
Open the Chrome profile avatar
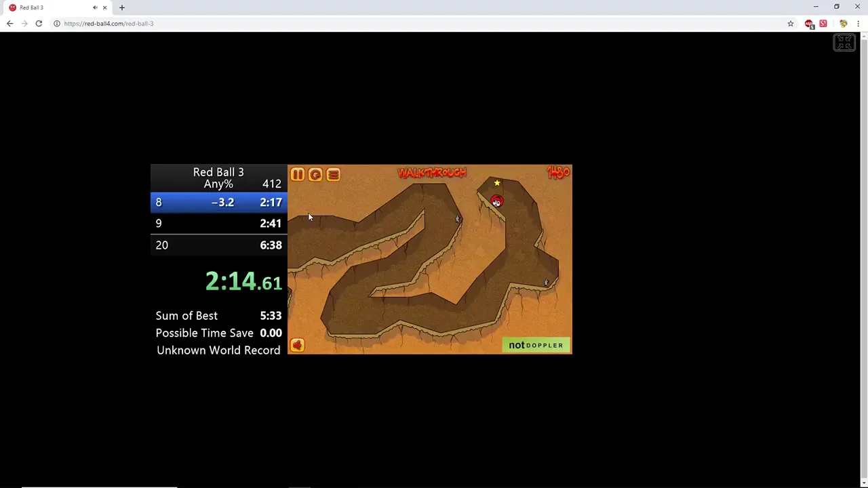(x=844, y=24)
